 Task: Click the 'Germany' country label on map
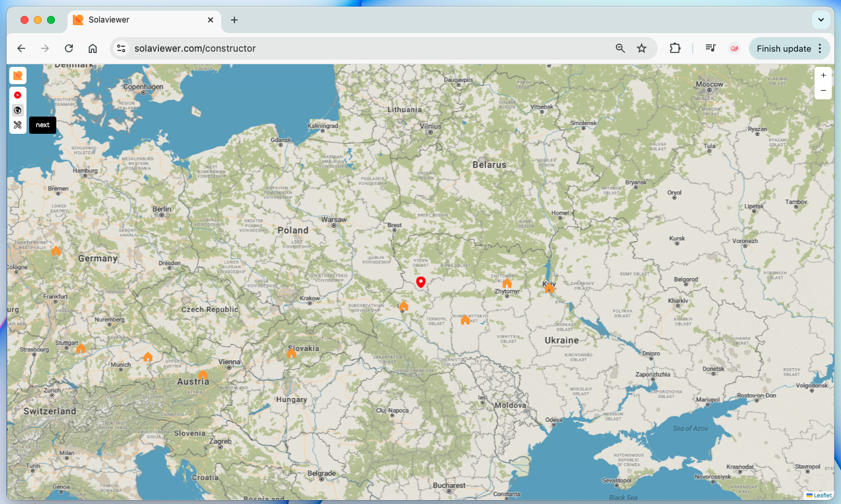click(x=97, y=258)
